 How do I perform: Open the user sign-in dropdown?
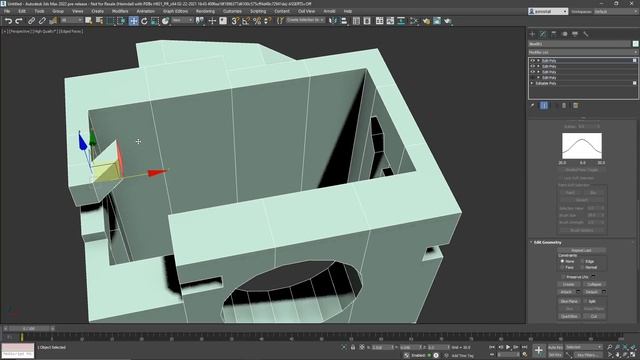pos(548,11)
